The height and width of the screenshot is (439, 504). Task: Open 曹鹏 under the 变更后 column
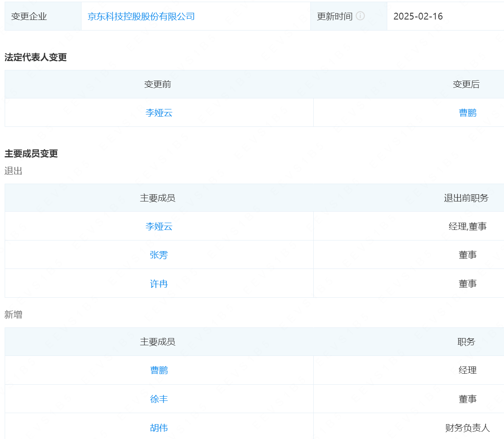[467, 113]
